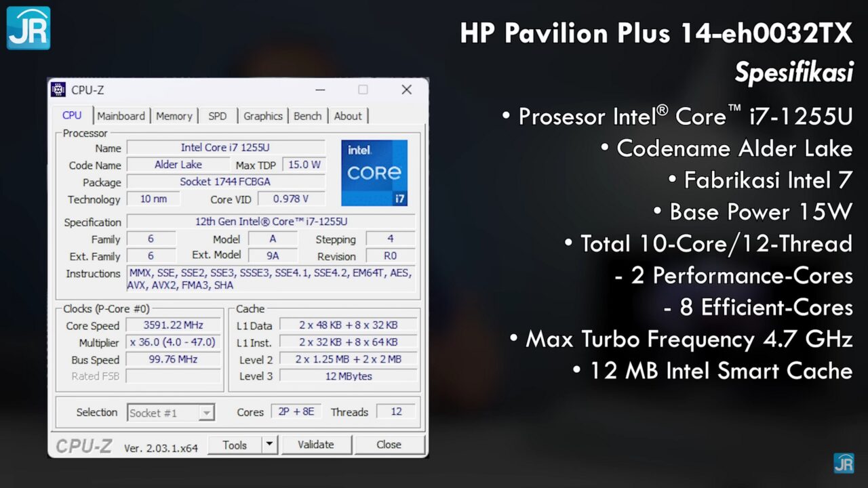This screenshot has width=868, height=488.
Task: Click the Close button at bottom
Action: 389,445
